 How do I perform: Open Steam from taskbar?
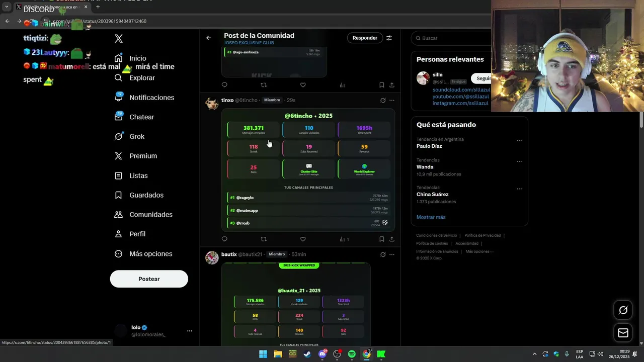coord(307,354)
